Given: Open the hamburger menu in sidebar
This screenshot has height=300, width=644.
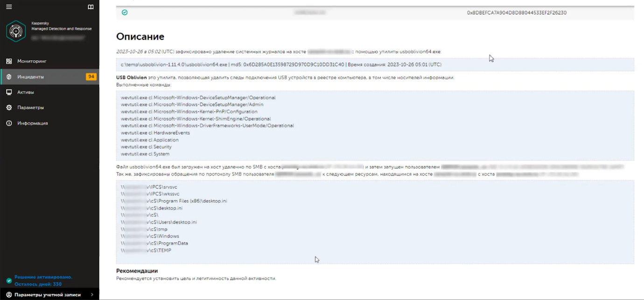Looking at the screenshot, I should (x=9, y=7).
